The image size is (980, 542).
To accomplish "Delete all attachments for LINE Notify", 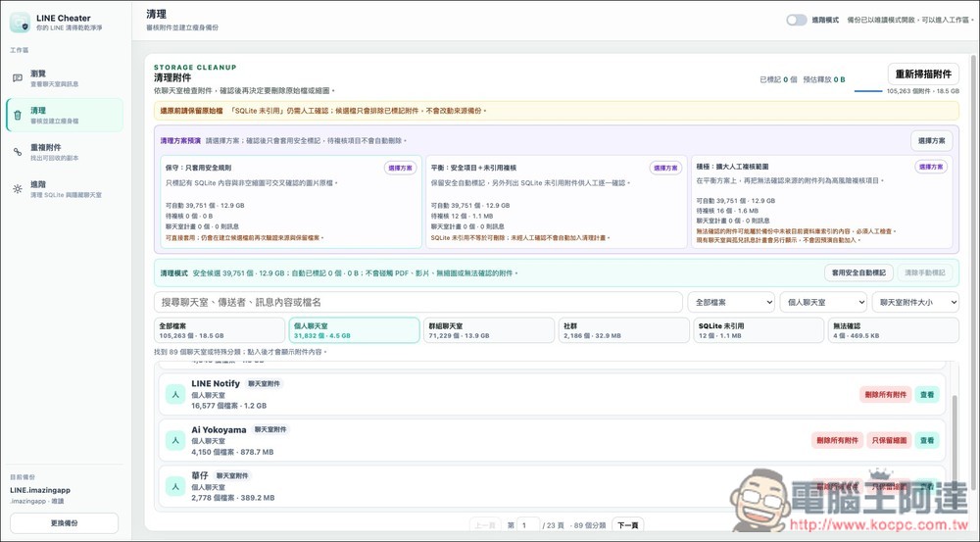I will click(x=886, y=394).
